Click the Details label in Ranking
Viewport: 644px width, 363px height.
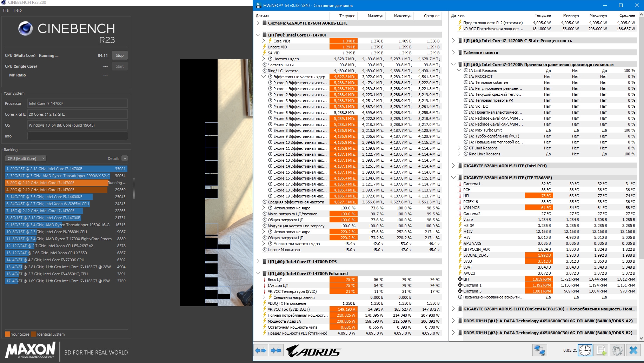tap(113, 159)
